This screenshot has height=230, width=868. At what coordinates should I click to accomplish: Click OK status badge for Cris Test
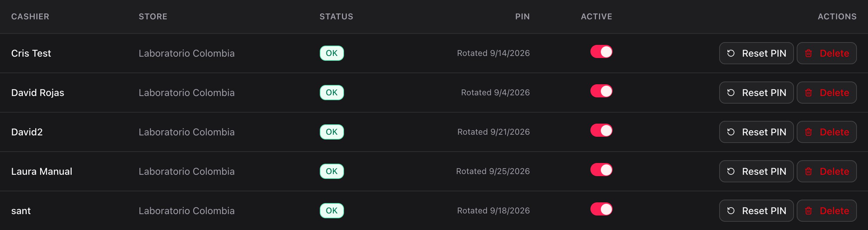[332, 53]
